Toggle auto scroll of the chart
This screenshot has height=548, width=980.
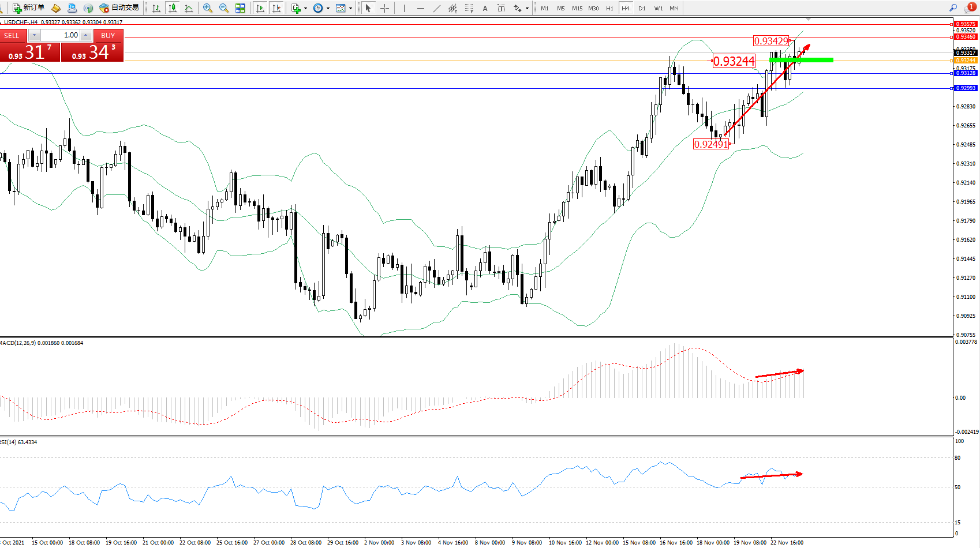[260, 8]
